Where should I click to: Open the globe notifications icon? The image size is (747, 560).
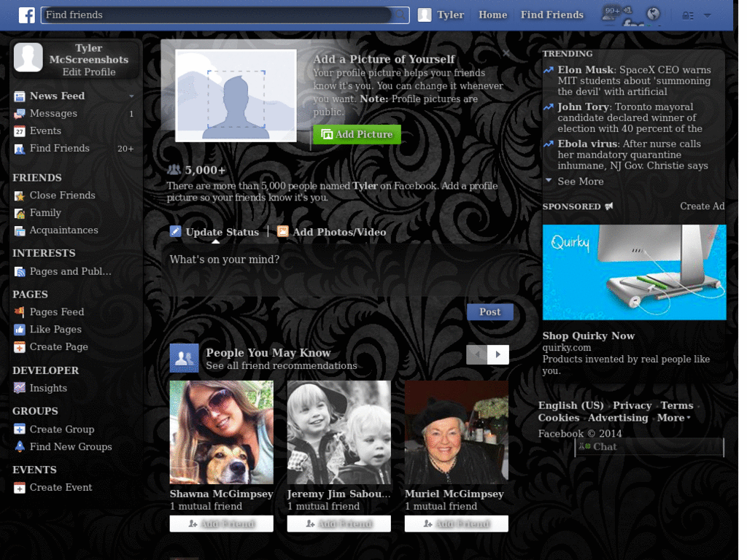[653, 15]
